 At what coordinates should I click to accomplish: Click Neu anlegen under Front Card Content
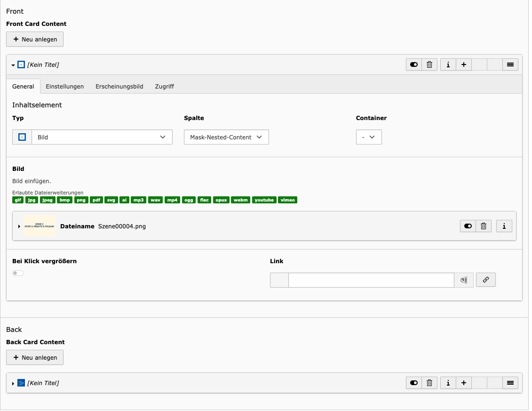(35, 40)
